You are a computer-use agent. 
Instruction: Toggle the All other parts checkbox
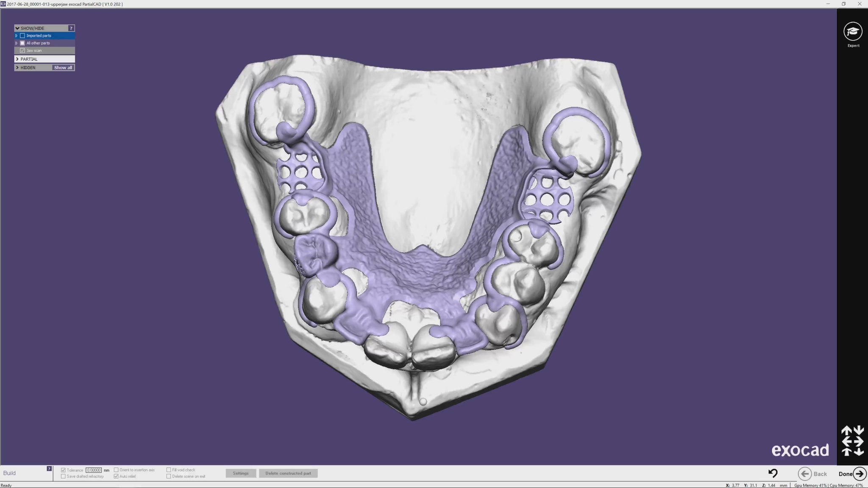click(x=22, y=43)
